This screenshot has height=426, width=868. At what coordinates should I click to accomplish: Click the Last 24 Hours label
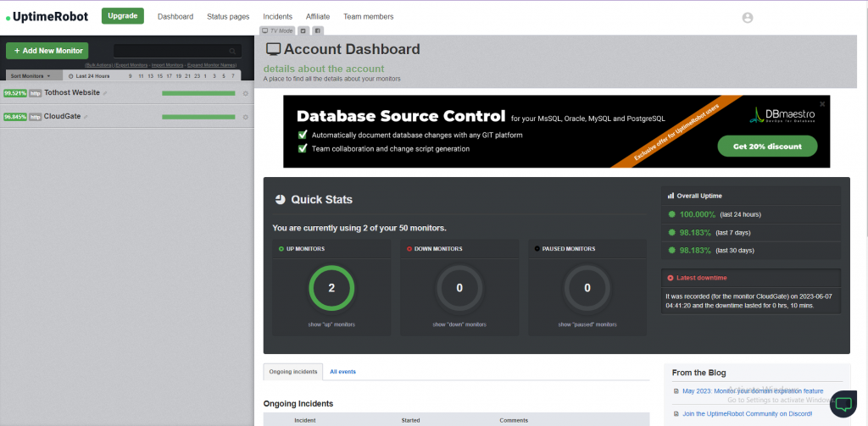(93, 76)
